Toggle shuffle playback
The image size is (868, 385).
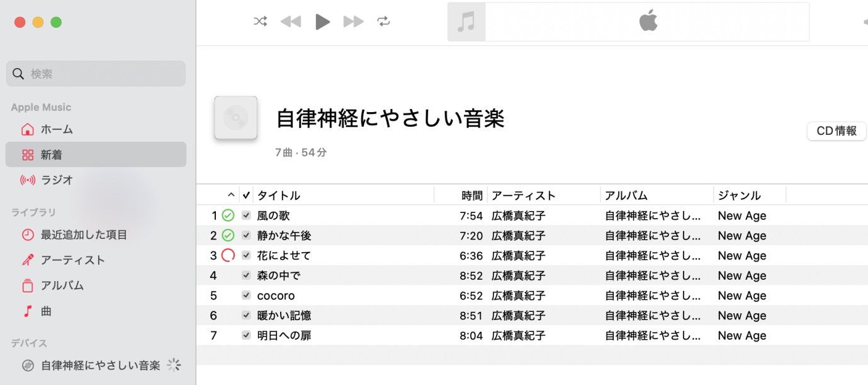(260, 21)
